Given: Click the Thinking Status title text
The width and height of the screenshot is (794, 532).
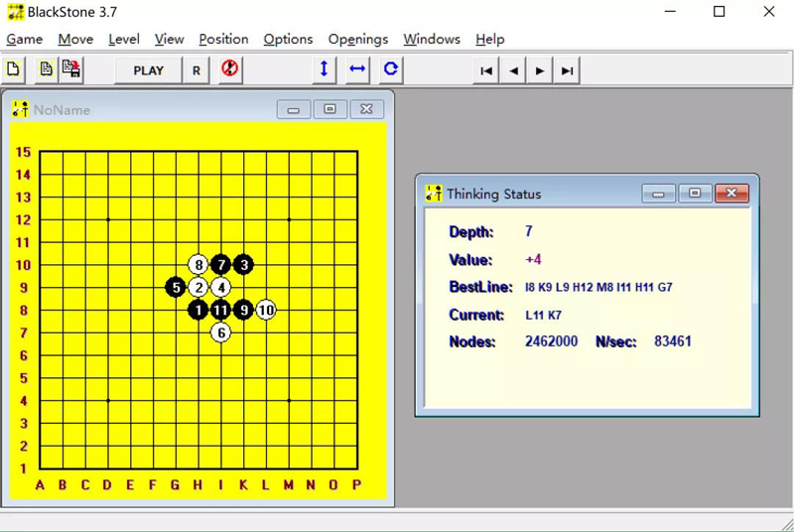Looking at the screenshot, I should (493, 194).
